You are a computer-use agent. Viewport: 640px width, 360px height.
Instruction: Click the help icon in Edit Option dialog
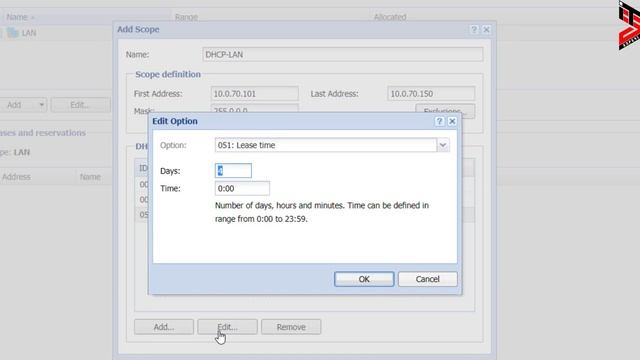[x=439, y=121]
